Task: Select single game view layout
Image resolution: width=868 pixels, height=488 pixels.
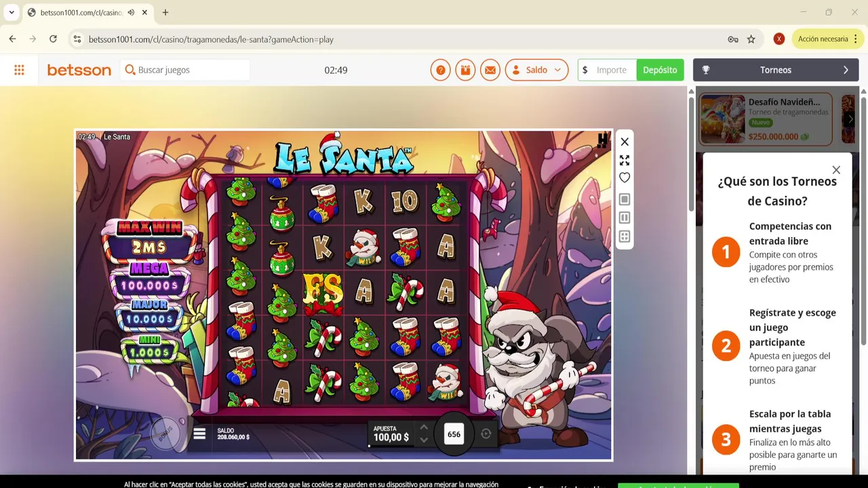Action: tap(625, 199)
